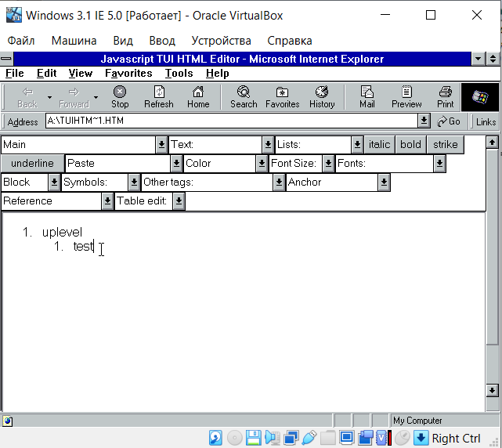Expand the Text: dropdown
Viewport: 502px width, 448px height.
coord(268,145)
